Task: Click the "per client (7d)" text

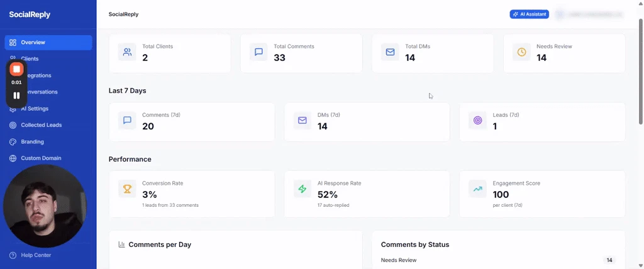Action: click(508, 205)
